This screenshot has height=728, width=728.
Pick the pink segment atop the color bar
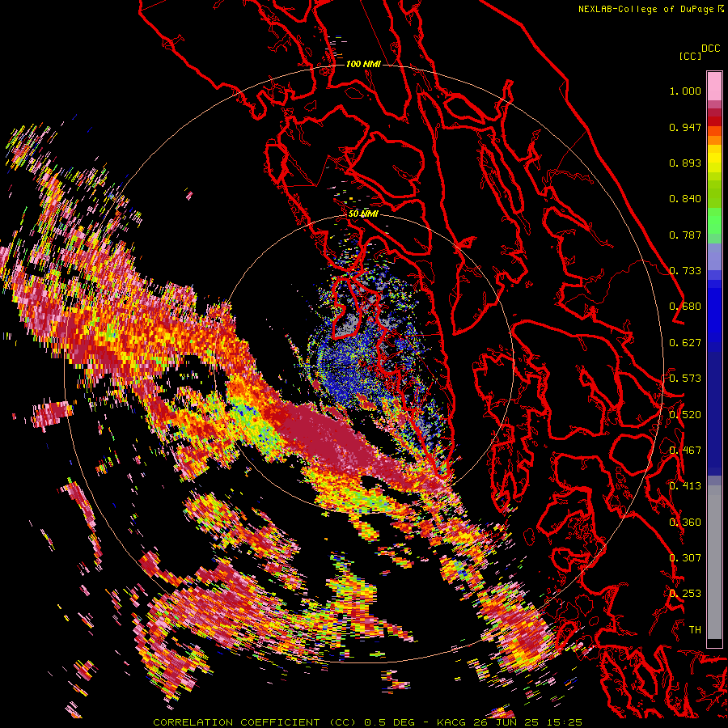point(714,86)
